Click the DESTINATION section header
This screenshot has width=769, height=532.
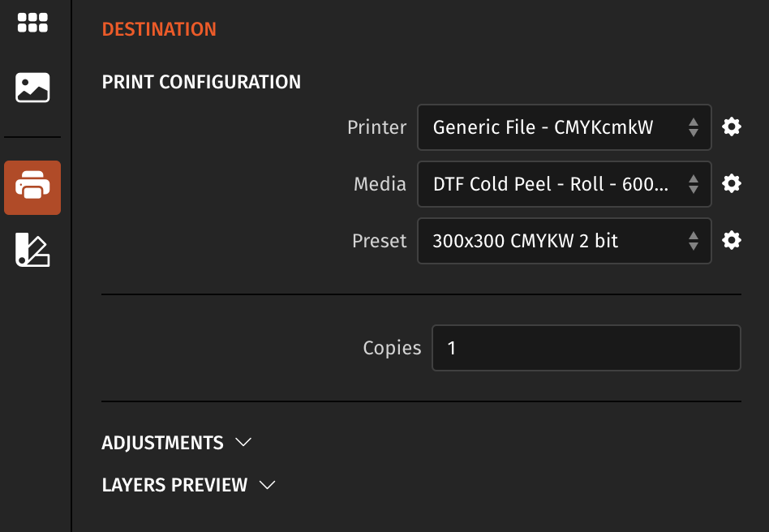pos(159,29)
